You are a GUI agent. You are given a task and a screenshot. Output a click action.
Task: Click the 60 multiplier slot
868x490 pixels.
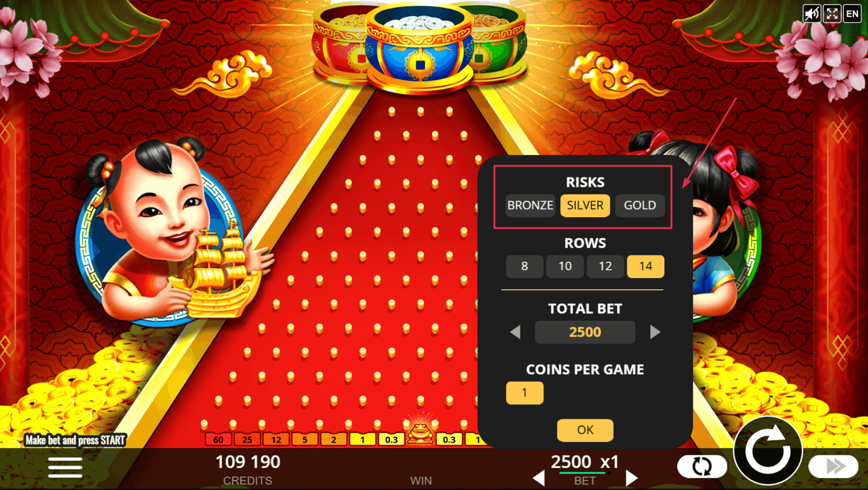tap(218, 440)
